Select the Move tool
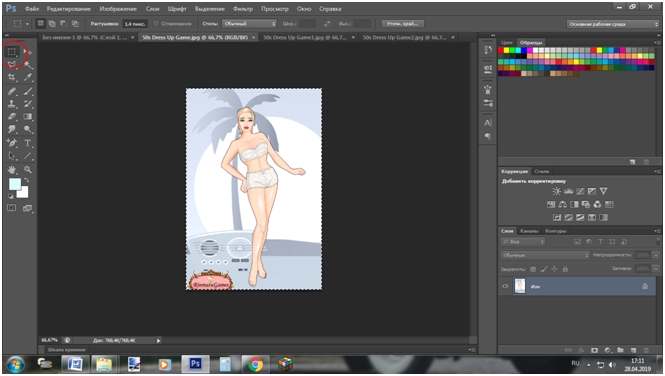This screenshot has height=376, width=665. [28, 52]
